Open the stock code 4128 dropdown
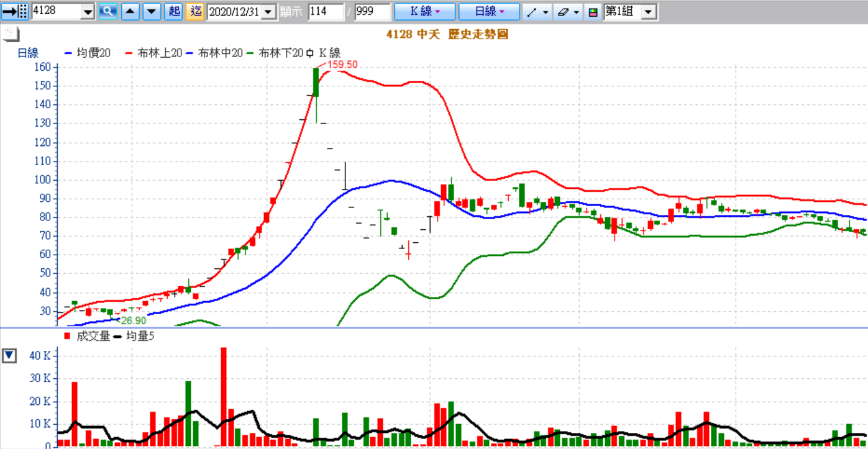Viewport: 868px width, 449px height. tap(88, 12)
